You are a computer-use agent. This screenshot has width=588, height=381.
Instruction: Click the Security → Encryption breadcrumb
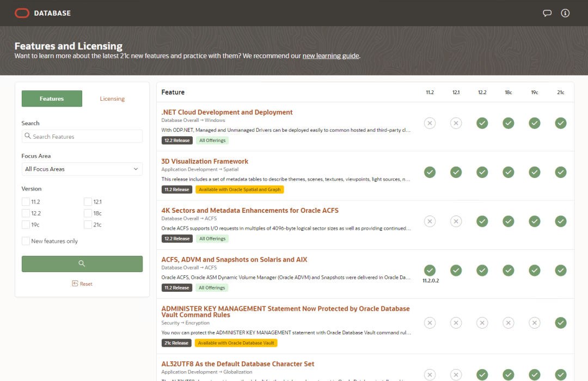185,323
